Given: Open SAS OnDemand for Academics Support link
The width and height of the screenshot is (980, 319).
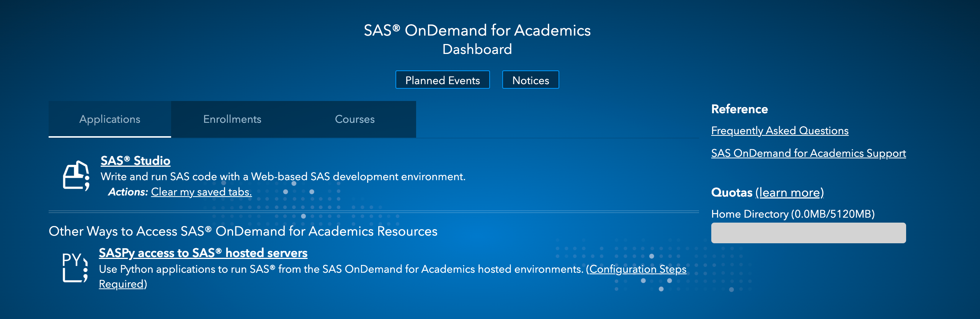Looking at the screenshot, I should 808,153.
